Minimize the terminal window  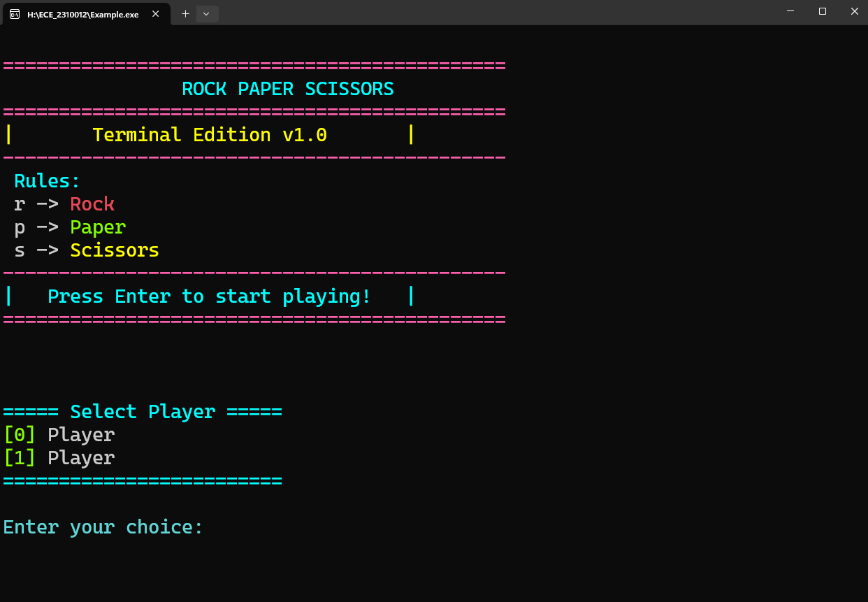point(790,11)
